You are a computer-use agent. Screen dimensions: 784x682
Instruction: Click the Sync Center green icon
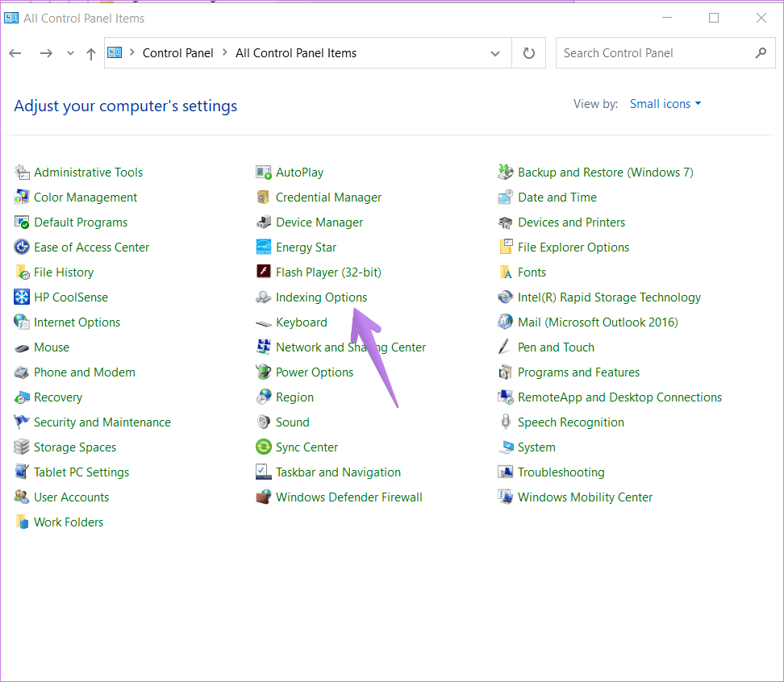tap(264, 447)
